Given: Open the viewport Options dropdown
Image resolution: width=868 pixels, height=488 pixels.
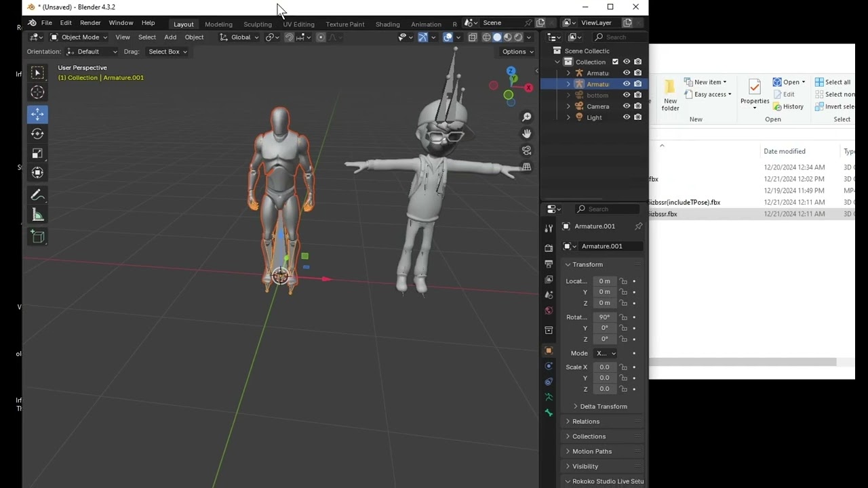Looking at the screenshot, I should 518,52.
